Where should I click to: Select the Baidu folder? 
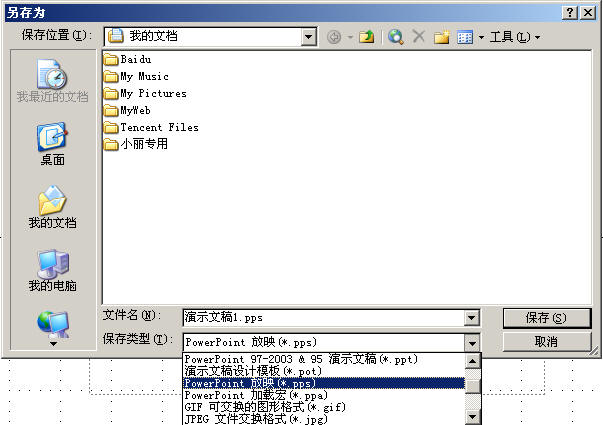pos(128,59)
